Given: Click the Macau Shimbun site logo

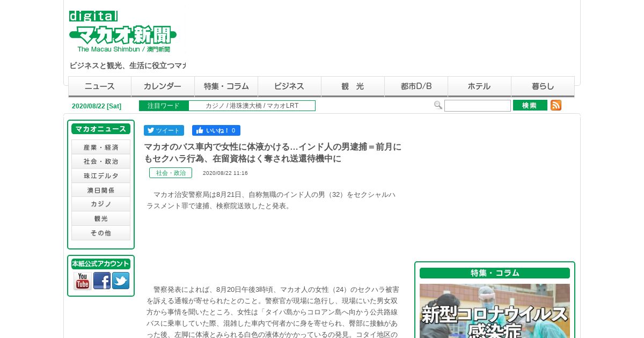Looking at the screenshot, I should [x=123, y=32].
